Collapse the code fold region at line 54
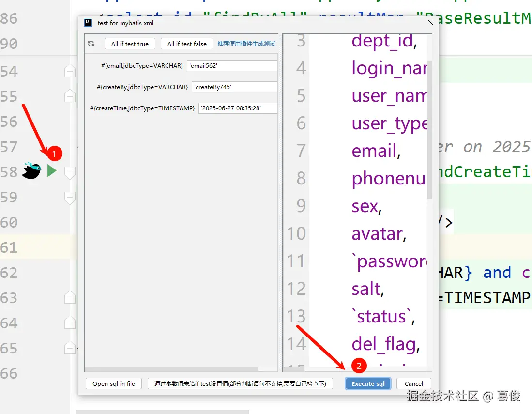 (70, 70)
